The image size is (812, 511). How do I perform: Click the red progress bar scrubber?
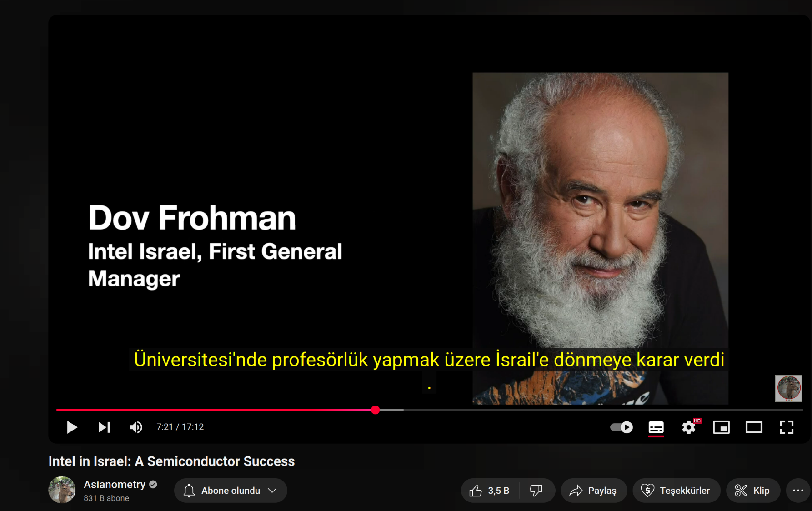pyautogui.click(x=375, y=410)
